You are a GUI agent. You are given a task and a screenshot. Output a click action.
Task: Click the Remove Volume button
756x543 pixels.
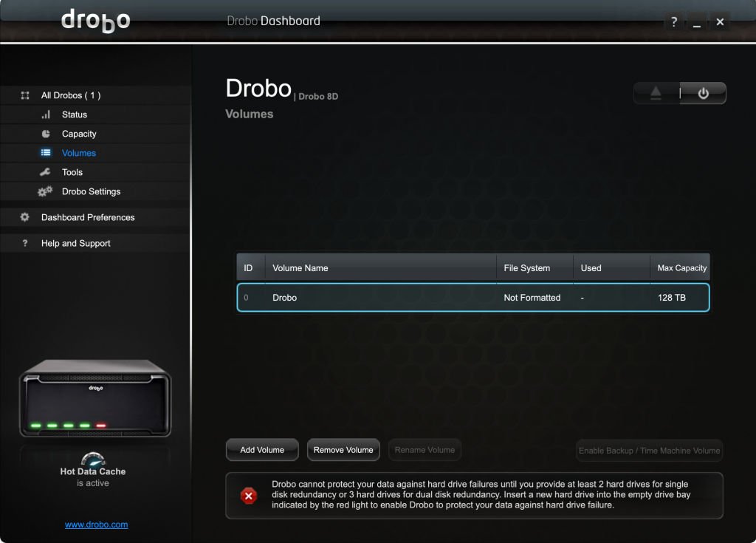[x=343, y=450]
